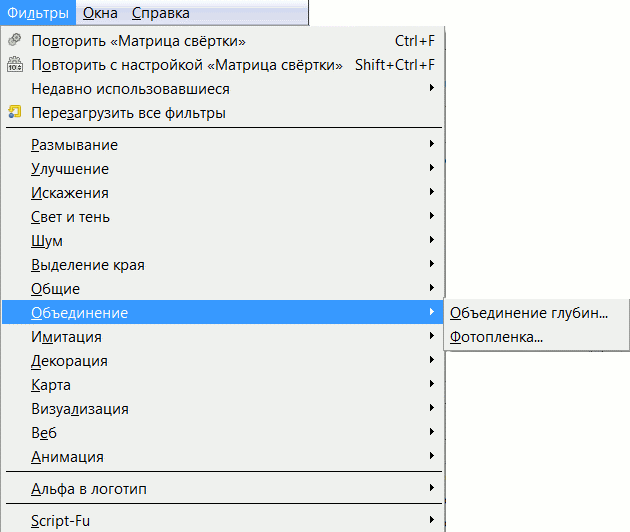Expand the Script-Fu submenu

(62, 520)
